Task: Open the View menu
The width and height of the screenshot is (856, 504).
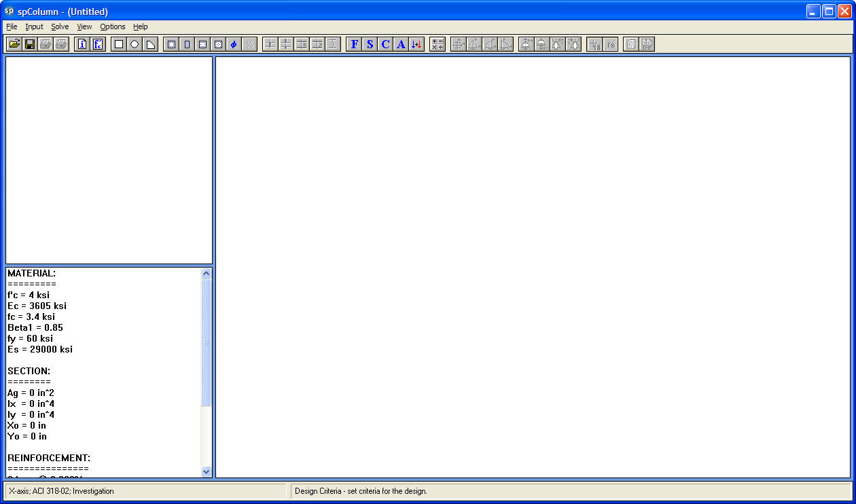Action: pyautogui.click(x=84, y=27)
